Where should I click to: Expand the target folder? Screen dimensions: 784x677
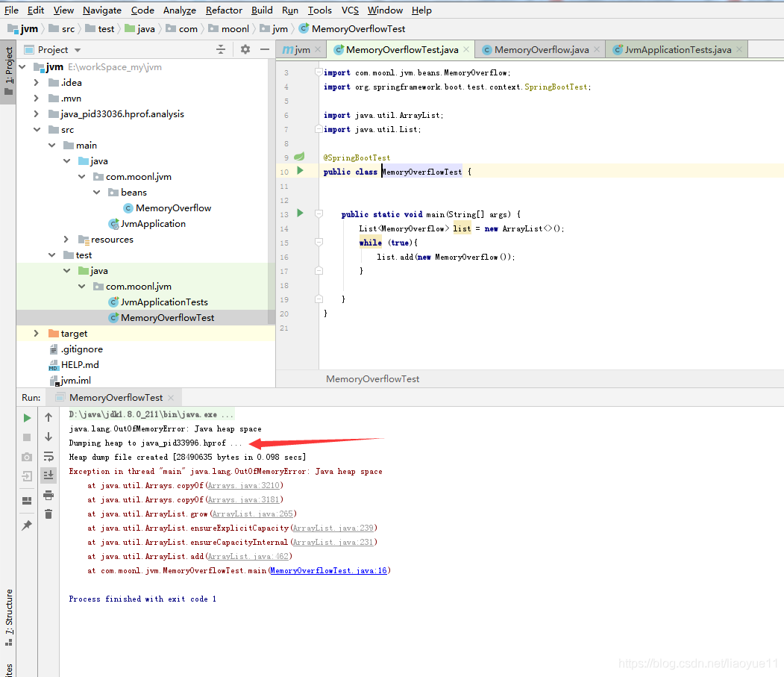tap(36, 333)
